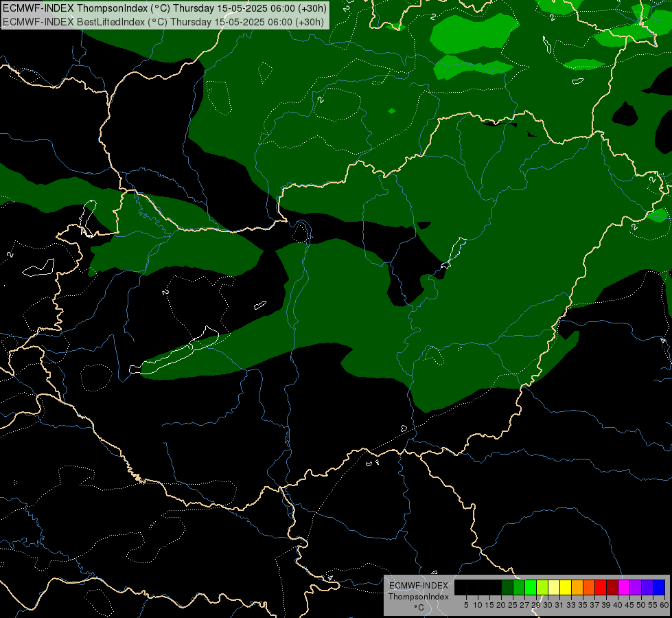
Task: Click the °C unit in legend
Action: [419, 608]
